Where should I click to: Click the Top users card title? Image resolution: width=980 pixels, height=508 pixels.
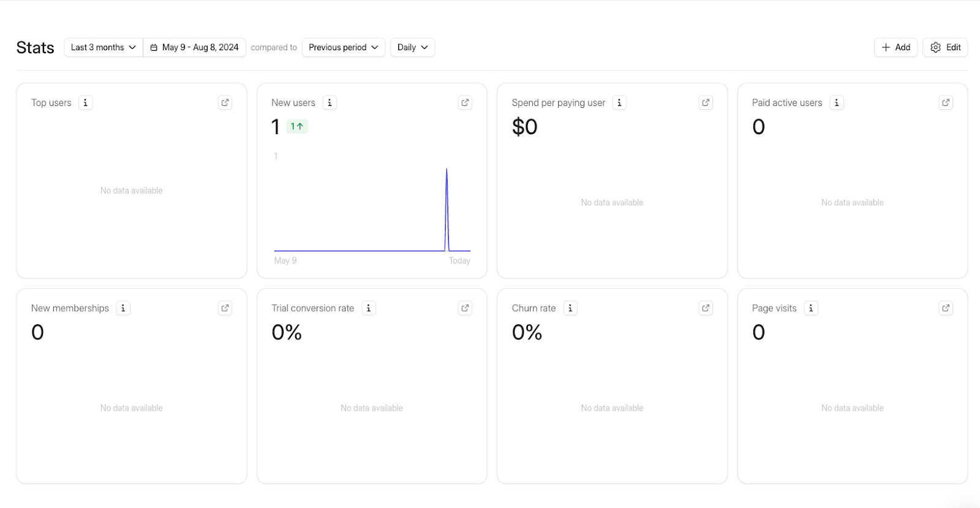pos(51,103)
